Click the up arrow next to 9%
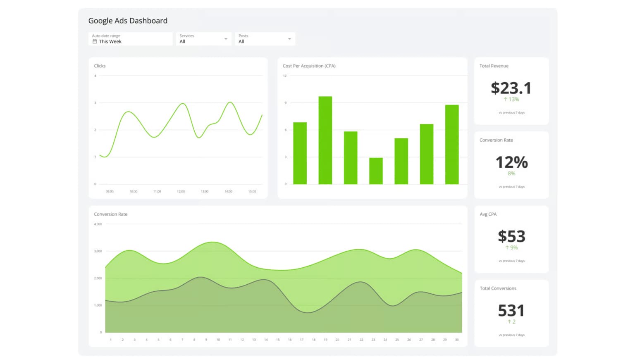The height and width of the screenshot is (364, 635). pyautogui.click(x=507, y=248)
